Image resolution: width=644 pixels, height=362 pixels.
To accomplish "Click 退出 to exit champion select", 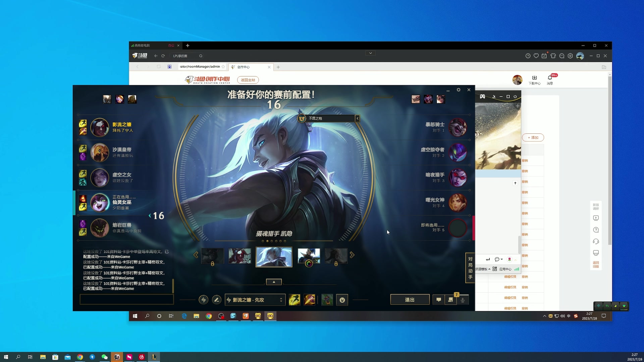I will pyautogui.click(x=410, y=299).
